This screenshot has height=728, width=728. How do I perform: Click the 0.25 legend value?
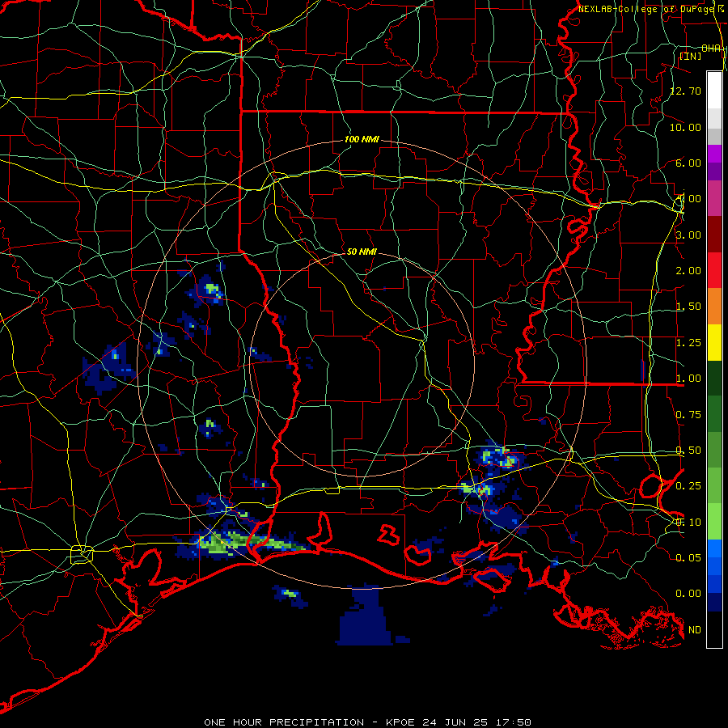point(688,486)
